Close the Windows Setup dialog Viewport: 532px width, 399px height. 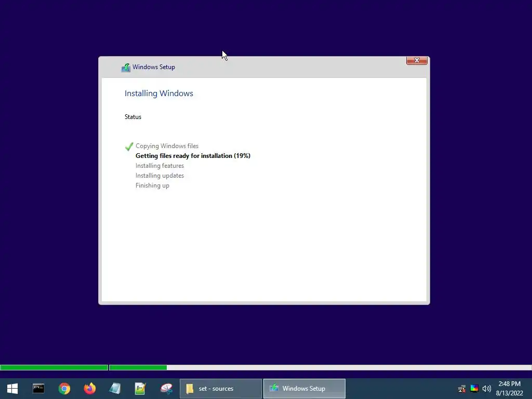[x=417, y=60]
